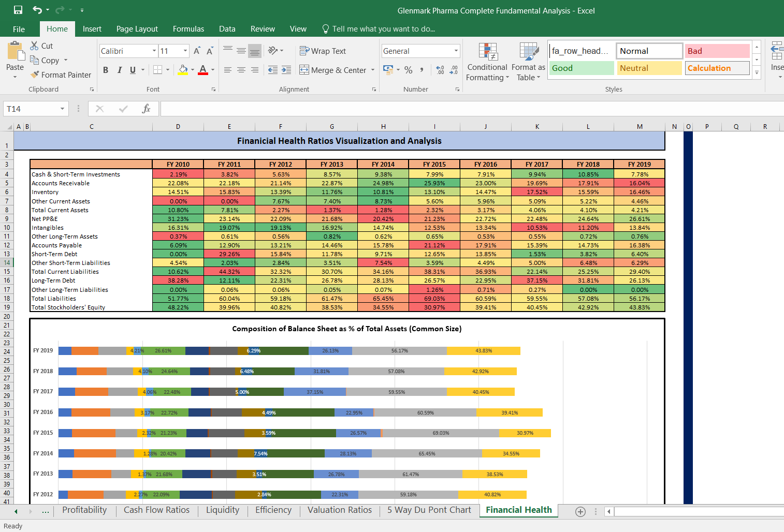Increase font size with the larger A icon
The height and width of the screenshot is (532, 784).
click(197, 51)
